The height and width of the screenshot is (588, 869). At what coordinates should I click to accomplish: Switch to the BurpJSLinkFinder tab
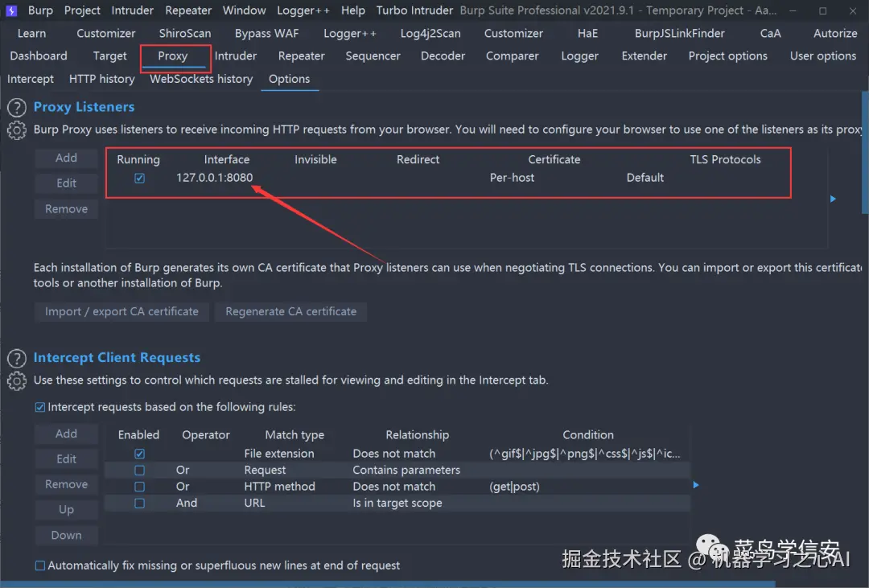680,33
